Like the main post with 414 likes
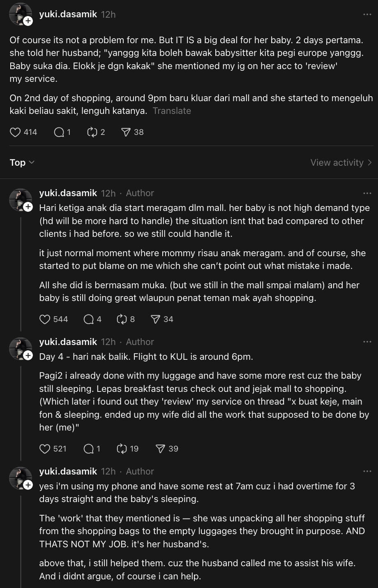The width and height of the screenshot is (378, 588). point(15,132)
